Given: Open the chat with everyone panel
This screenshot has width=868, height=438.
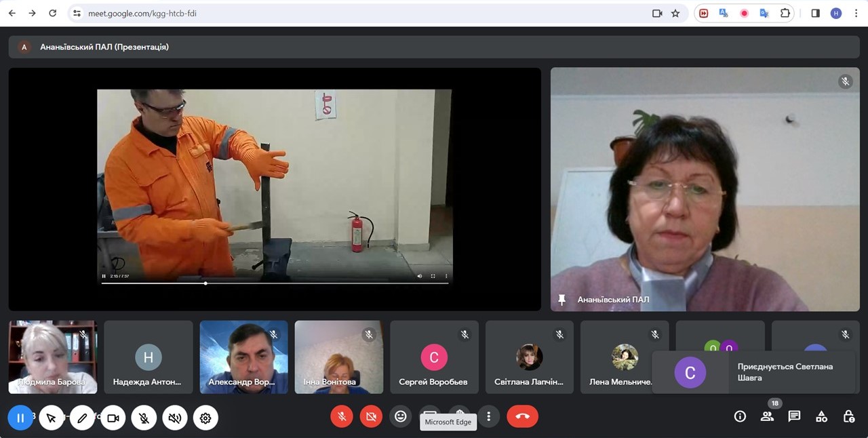Looking at the screenshot, I should coord(794,416).
